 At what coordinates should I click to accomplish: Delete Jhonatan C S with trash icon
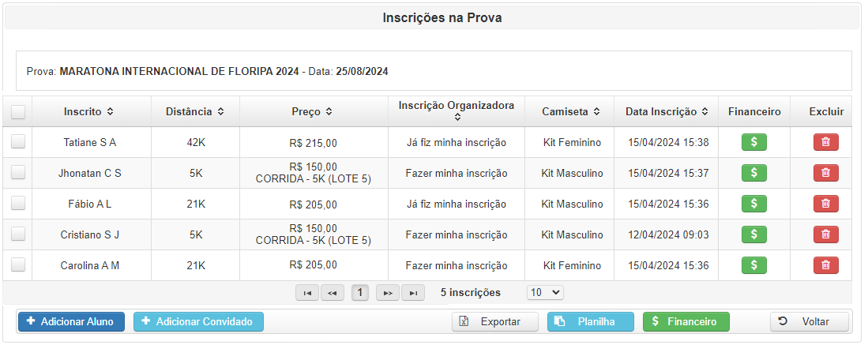point(825,173)
